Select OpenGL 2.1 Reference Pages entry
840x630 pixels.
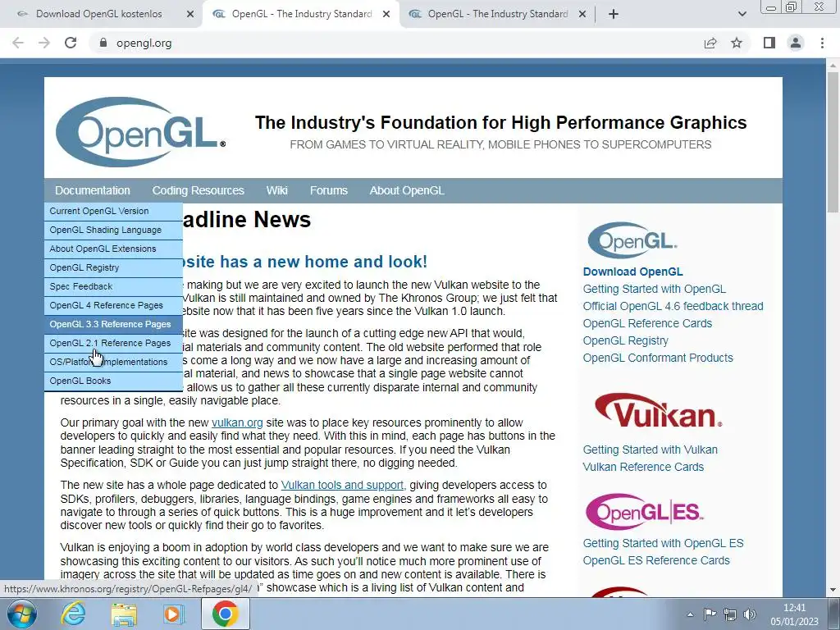point(113,343)
